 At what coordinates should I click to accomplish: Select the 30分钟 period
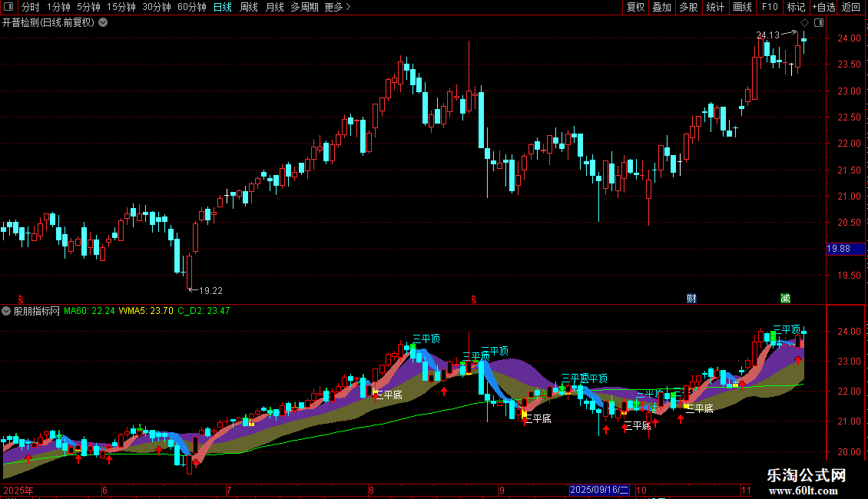point(157,7)
